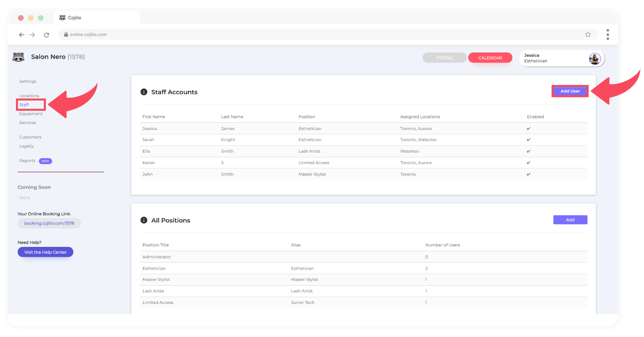Click the browser back arrow
This screenshot has height=337, width=644.
tap(22, 35)
